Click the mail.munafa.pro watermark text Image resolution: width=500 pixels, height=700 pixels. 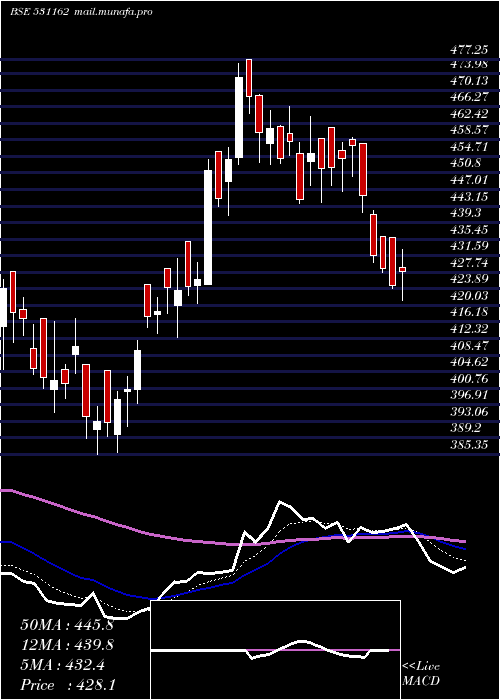[112, 12]
